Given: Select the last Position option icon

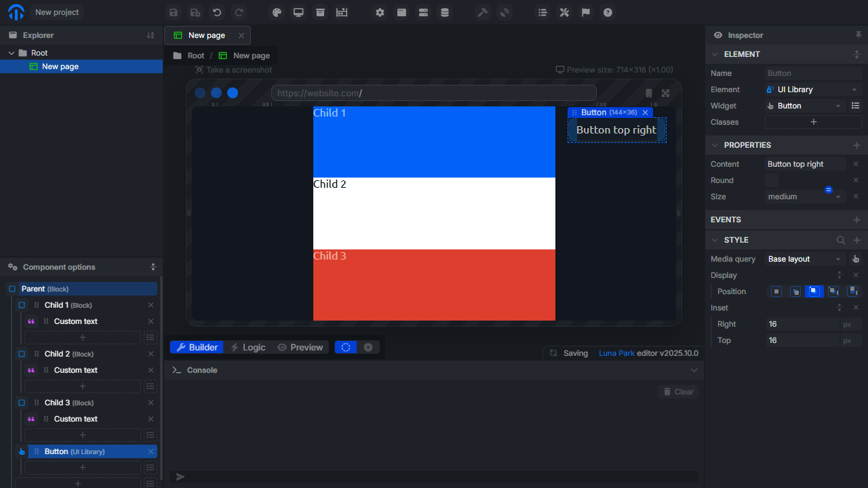Looking at the screenshot, I should [853, 291].
